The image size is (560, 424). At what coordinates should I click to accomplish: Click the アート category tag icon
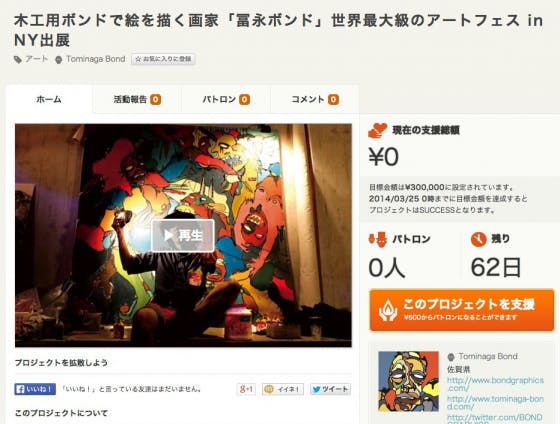tap(18, 60)
